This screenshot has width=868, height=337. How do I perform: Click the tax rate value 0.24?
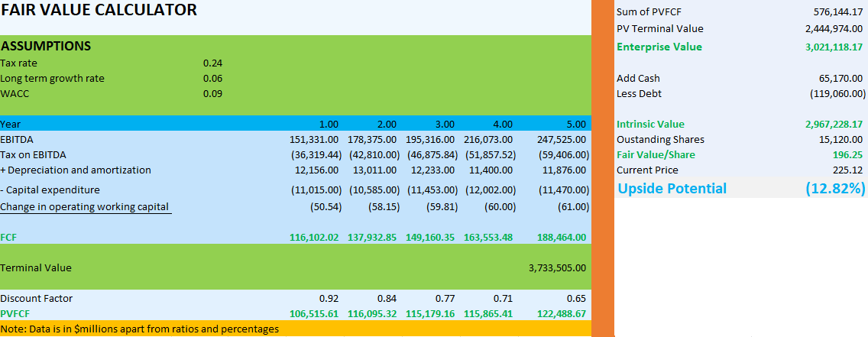pos(212,63)
